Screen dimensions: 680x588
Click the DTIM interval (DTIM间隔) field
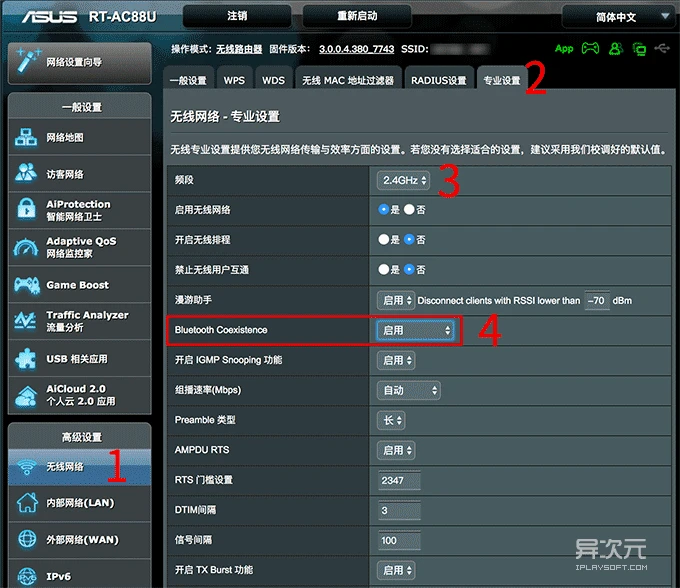399,510
